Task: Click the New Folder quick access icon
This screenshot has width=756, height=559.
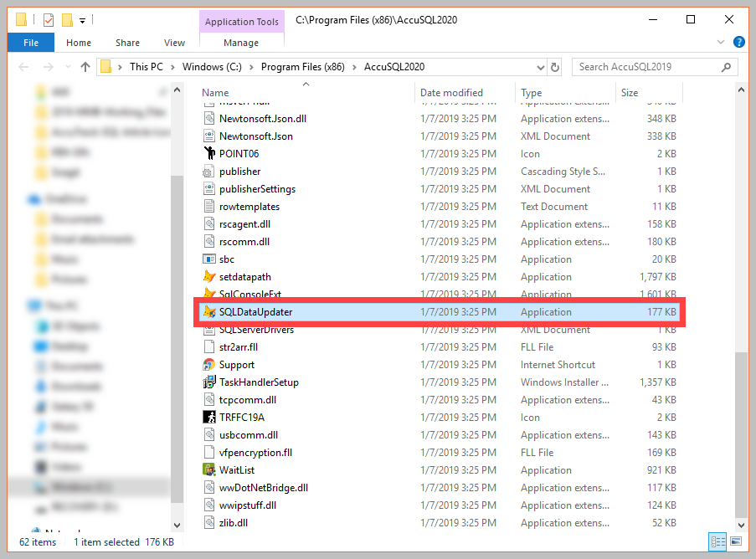Action: [x=68, y=20]
